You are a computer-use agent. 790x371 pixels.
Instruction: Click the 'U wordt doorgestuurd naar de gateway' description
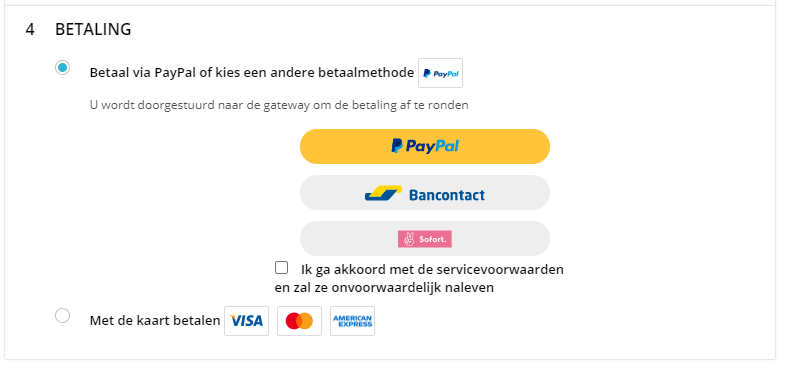[x=279, y=105]
